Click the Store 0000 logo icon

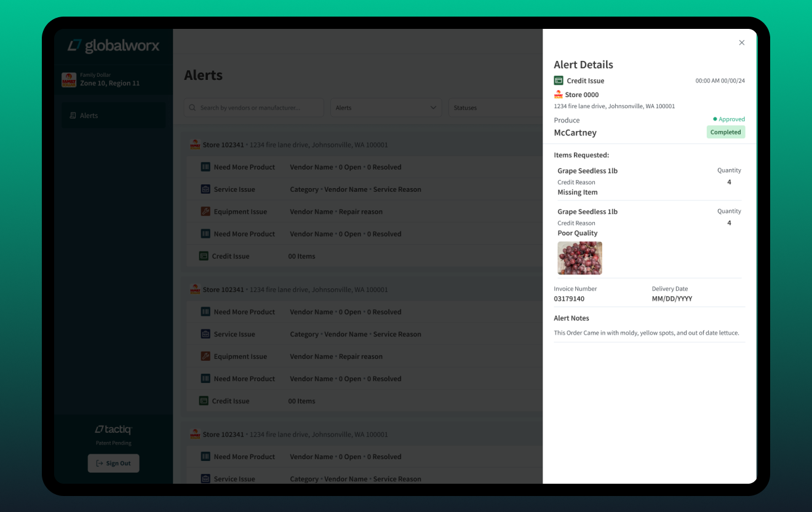point(559,95)
